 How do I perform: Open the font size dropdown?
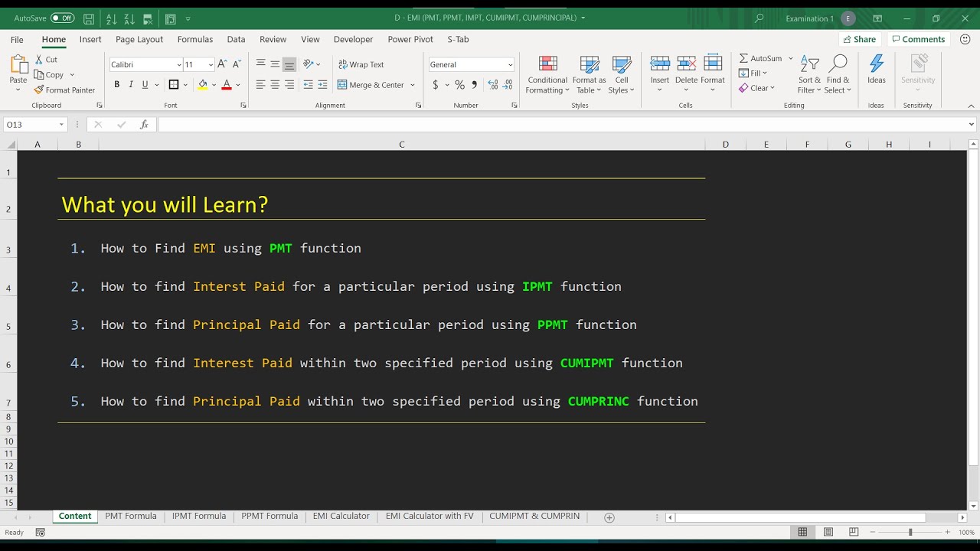tap(211, 65)
